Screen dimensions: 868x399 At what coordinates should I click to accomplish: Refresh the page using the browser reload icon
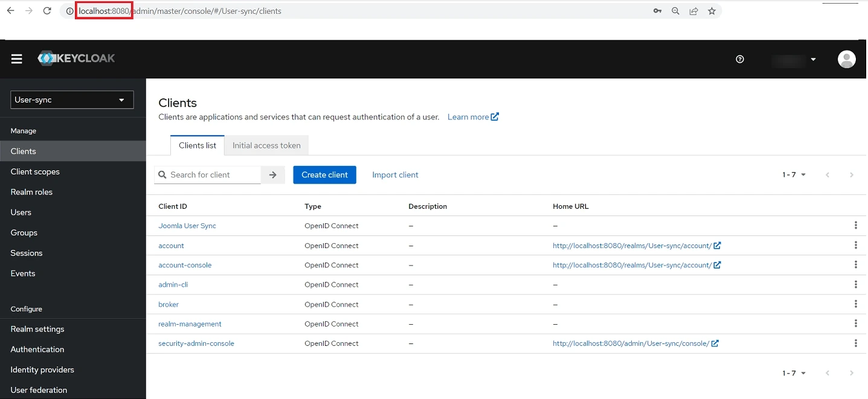(x=47, y=10)
